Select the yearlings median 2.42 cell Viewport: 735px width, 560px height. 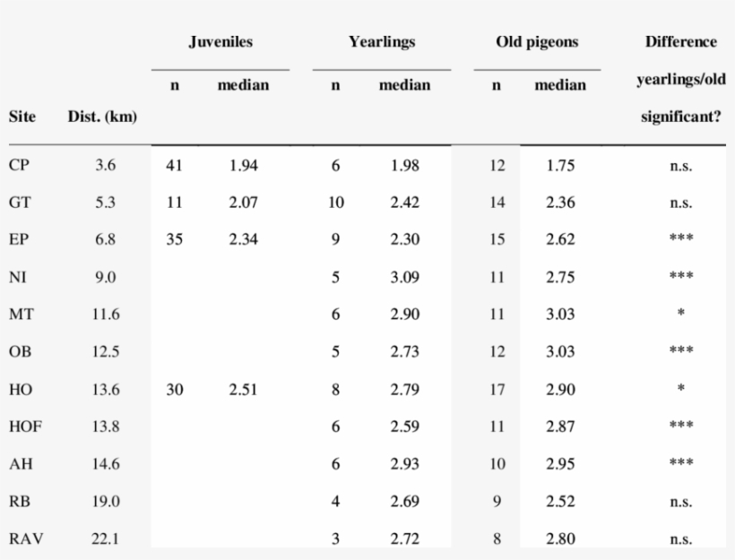click(405, 202)
